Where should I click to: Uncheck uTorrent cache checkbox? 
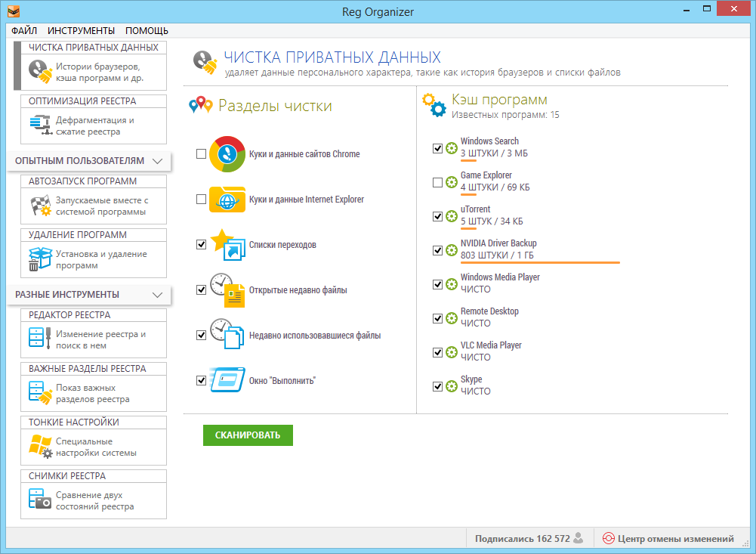tap(437, 216)
